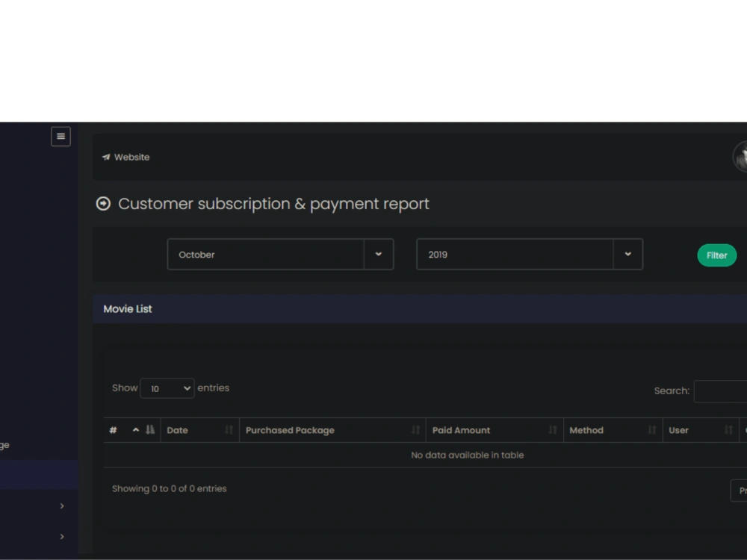Change the Show entries count dropdown

tap(167, 388)
